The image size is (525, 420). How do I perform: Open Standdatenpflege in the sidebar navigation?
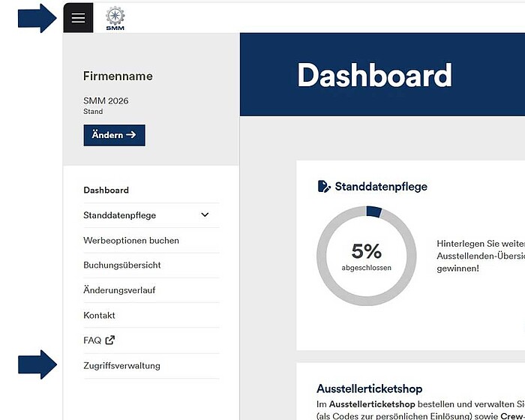[x=120, y=215]
